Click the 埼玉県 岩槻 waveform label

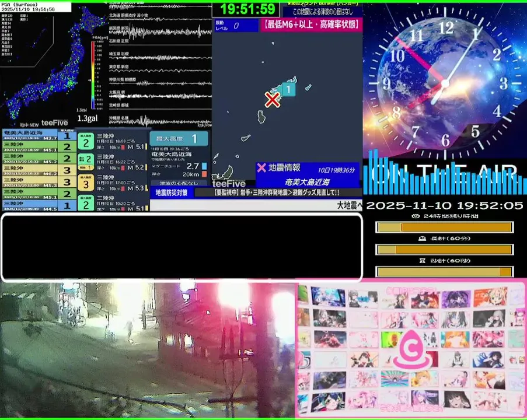click(x=118, y=54)
